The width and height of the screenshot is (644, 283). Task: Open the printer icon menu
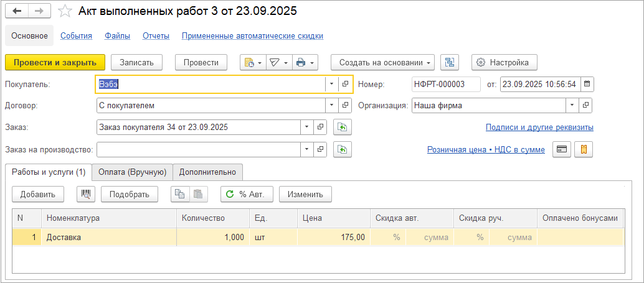click(305, 63)
